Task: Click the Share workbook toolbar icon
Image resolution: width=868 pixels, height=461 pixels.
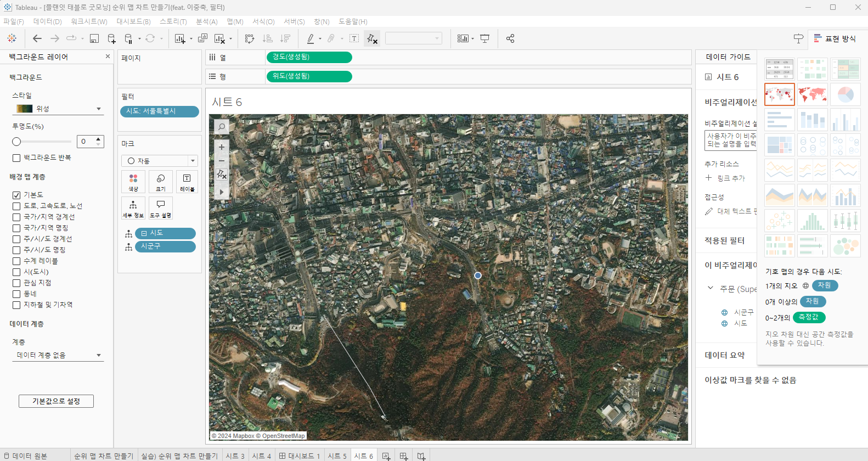Action: (510, 38)
